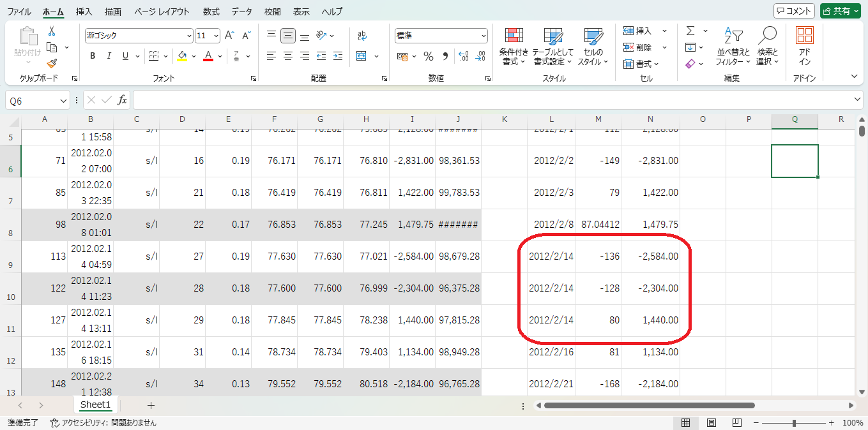
Task: Click the Insert Function fx icon
Action: [x=122, y=100]
